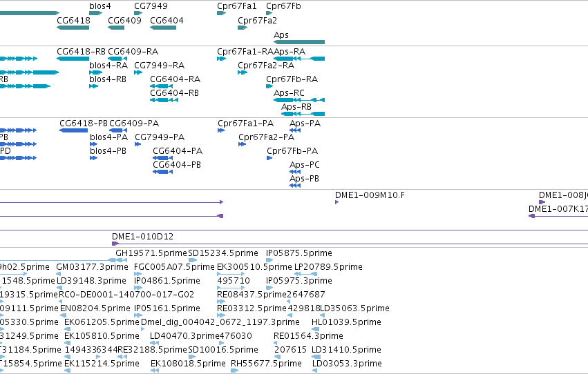This screenshot has height=374, width=588.
Task: Click the Cpr67Fb gene label
Action: click(283, 6)
